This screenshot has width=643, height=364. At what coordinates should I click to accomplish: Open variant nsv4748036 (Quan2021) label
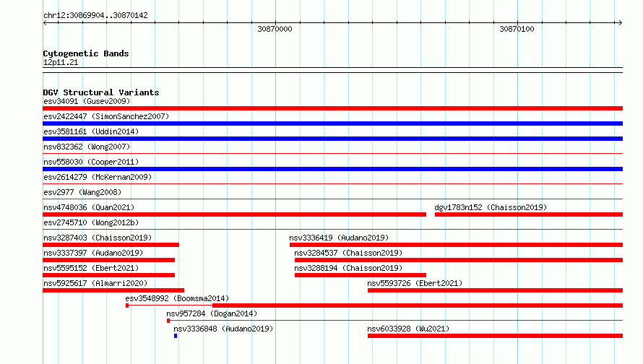89,207
